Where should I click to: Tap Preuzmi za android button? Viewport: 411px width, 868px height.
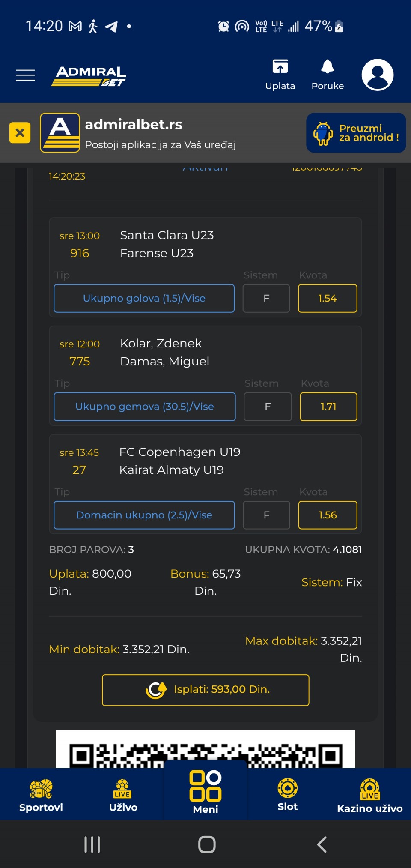point(356,133)
